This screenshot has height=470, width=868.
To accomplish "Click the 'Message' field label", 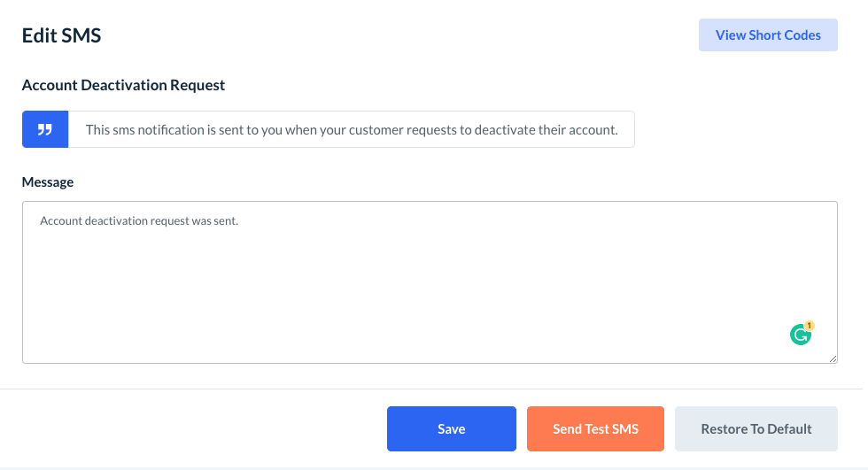I will point(48,182).
